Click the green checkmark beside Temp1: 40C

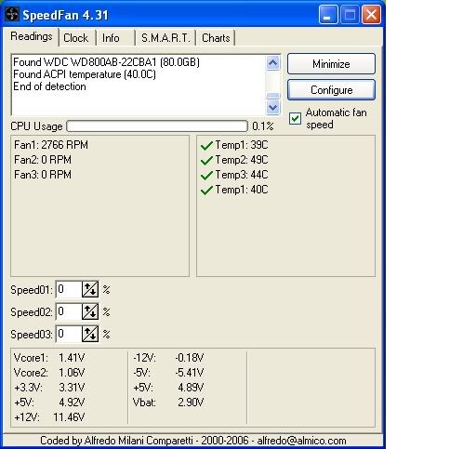(x=206, y=190)
